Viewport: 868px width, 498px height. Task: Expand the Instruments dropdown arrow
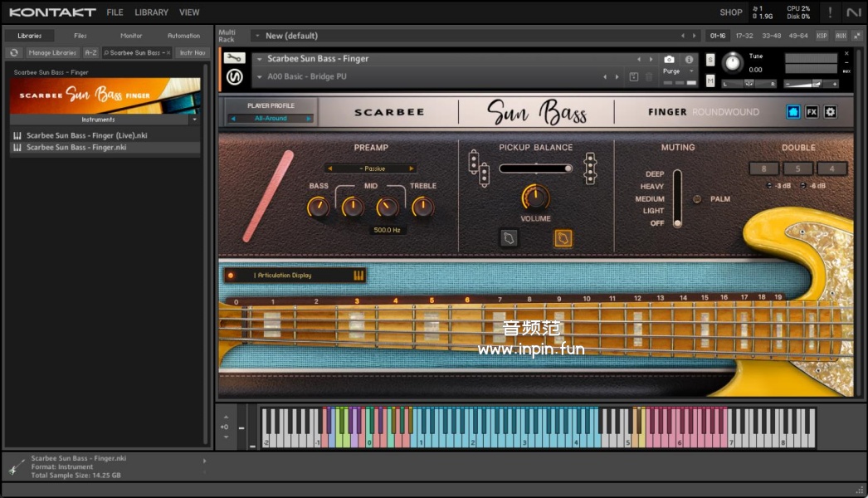click(x=194, y=120)
